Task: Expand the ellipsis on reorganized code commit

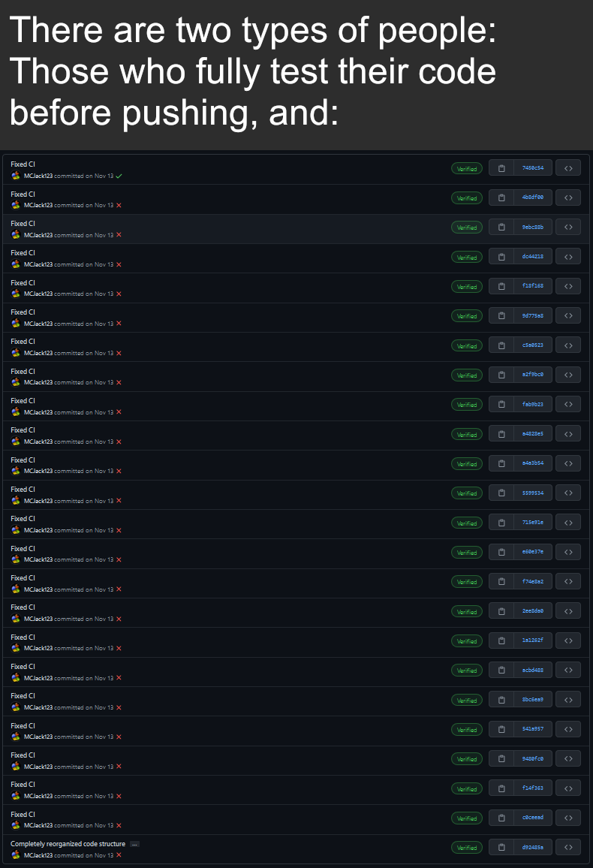Action: coord(134,844)
